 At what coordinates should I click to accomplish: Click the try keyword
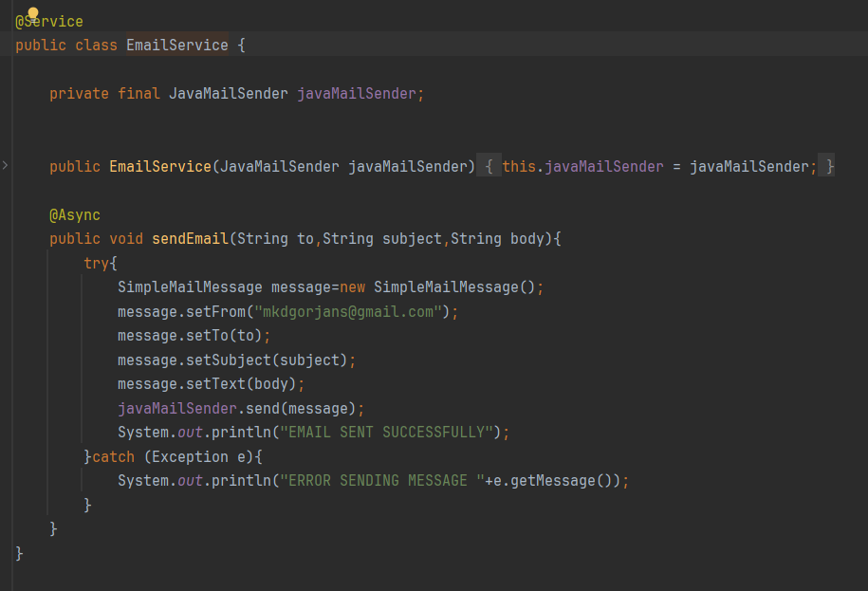pos(96,264)
